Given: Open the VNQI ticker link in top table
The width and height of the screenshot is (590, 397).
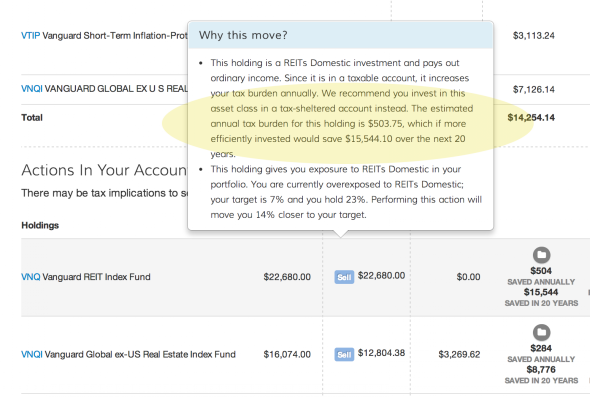Looking at the screenshot, I should (32, 89).
